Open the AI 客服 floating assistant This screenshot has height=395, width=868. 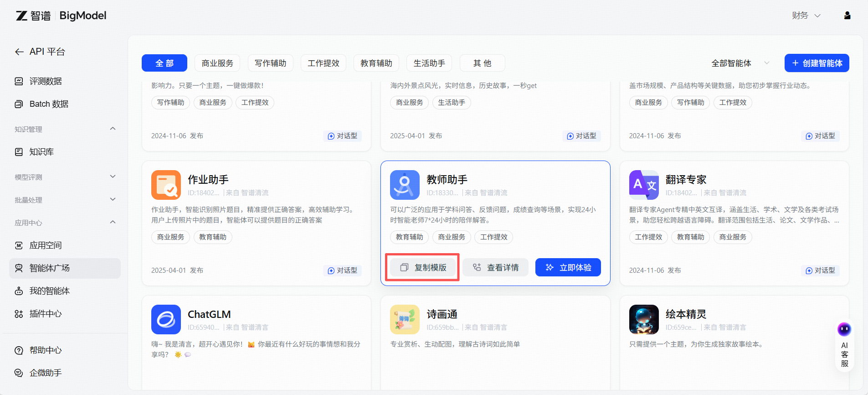[x=844, y=347]
